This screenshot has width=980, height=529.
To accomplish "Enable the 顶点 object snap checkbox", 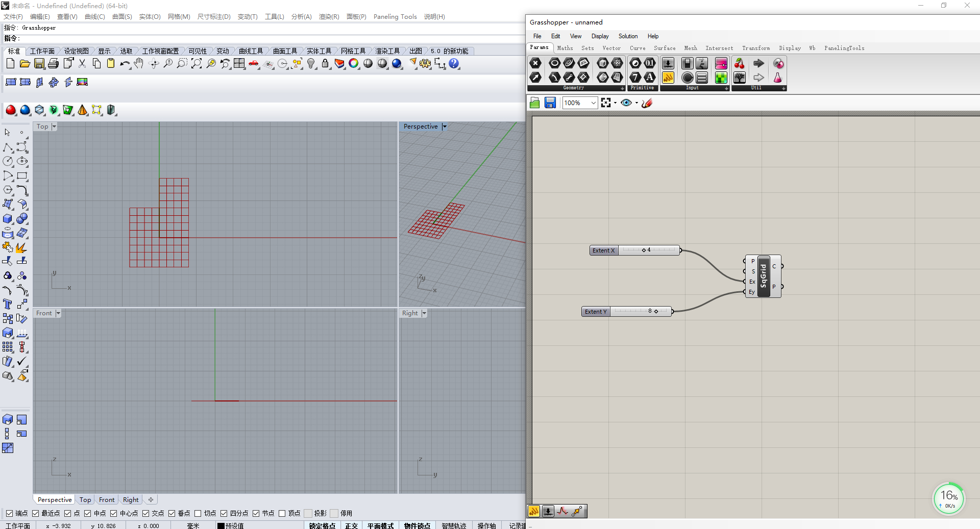I will pyautogui.click(x=282, y=513).
